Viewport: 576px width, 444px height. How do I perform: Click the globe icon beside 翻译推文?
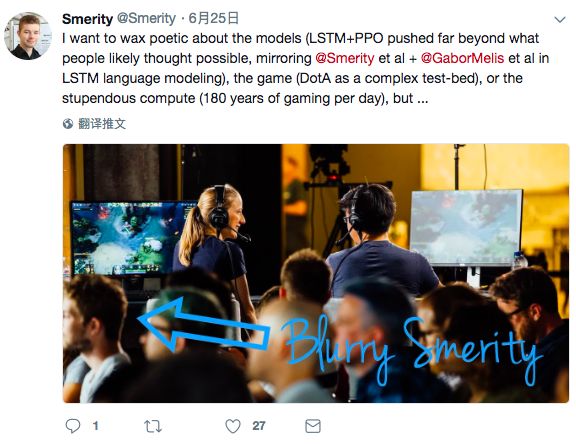[68, 124]
